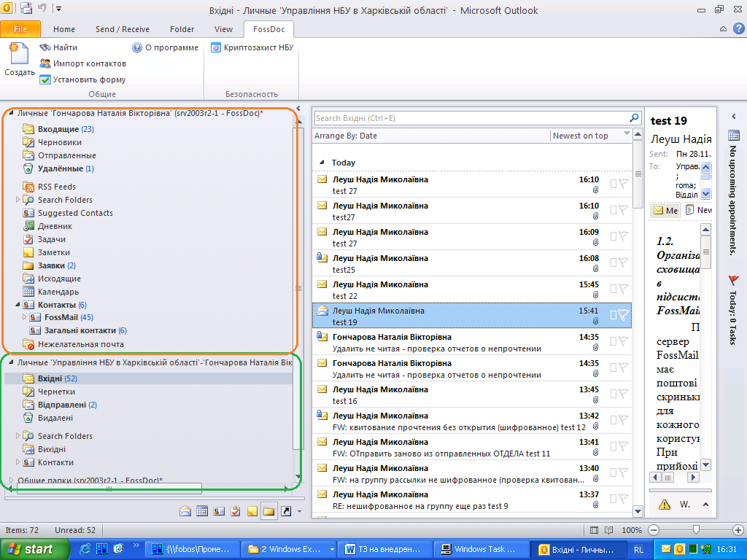Click the search magnifier icon
The height and width of the screenshot is (560, 747).
pyautogui.click(x=634, y=117)
